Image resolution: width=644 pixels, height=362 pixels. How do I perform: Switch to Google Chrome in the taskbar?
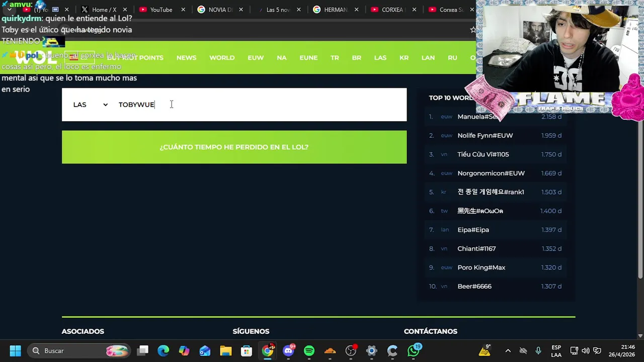268,350
